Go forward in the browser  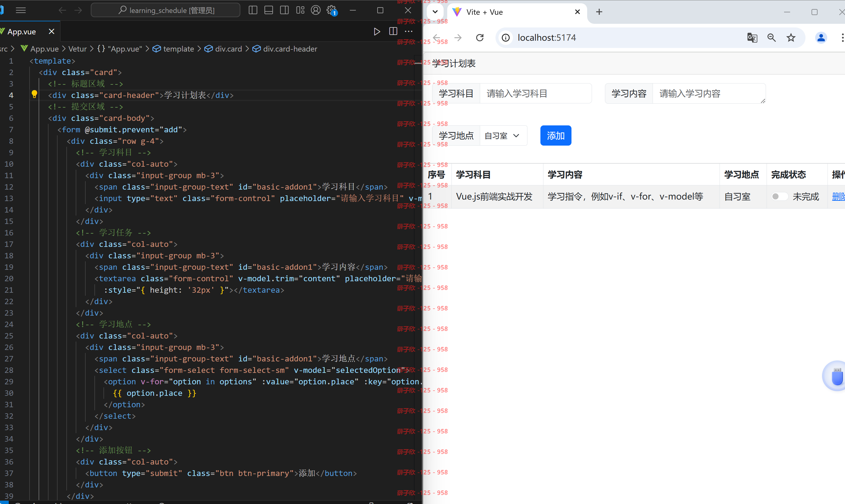point(458,37)
